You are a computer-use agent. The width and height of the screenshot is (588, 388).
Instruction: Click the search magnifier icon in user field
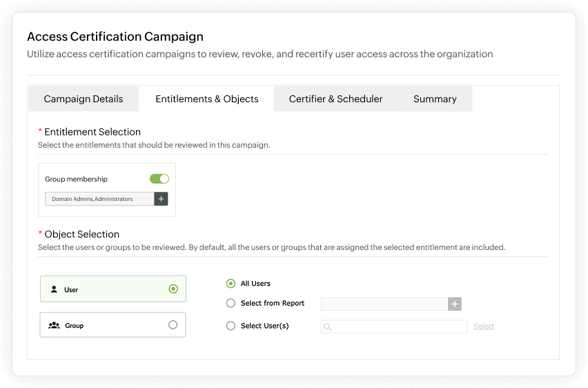[328, 327]
